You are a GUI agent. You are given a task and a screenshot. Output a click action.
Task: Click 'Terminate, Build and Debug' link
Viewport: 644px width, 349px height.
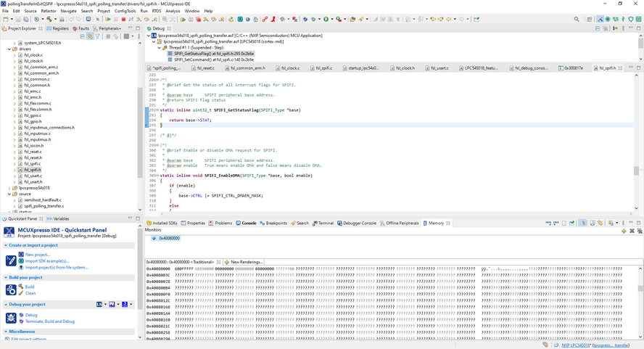[x=50, y=321]
